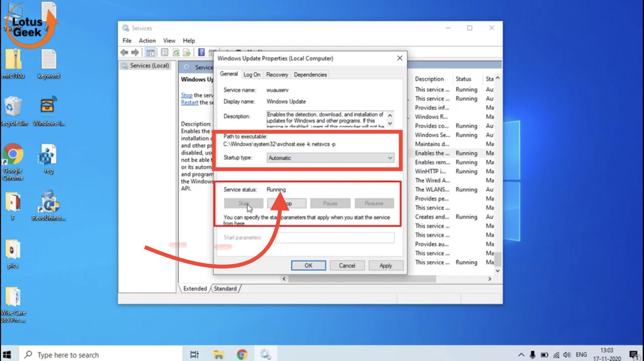Click the volume icon in system tray

tap(567, 355)
